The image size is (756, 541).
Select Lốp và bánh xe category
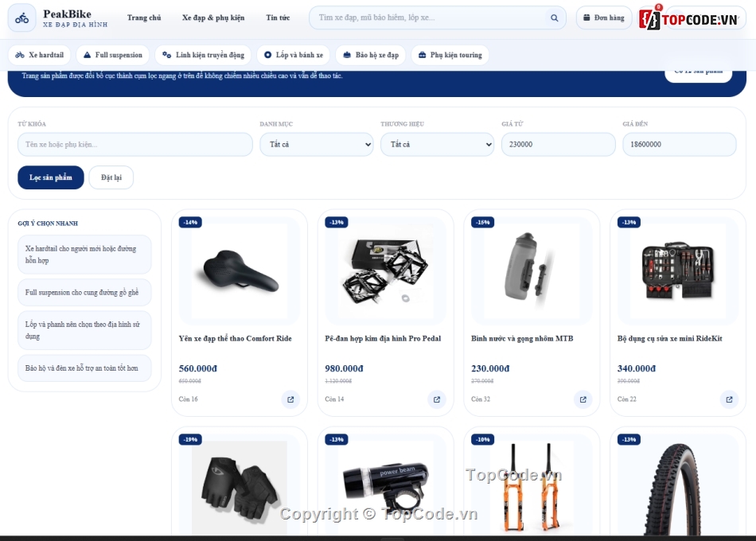click(x=294, y=55)
